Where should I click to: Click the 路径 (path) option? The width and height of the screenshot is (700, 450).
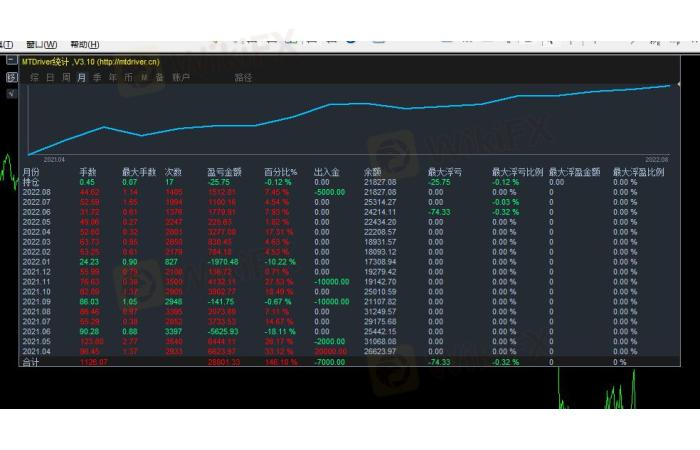pos(243,77)
